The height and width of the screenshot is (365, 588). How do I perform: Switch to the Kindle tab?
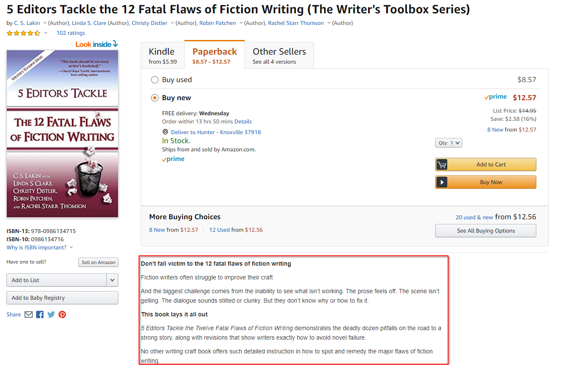[x=162, y=55]
